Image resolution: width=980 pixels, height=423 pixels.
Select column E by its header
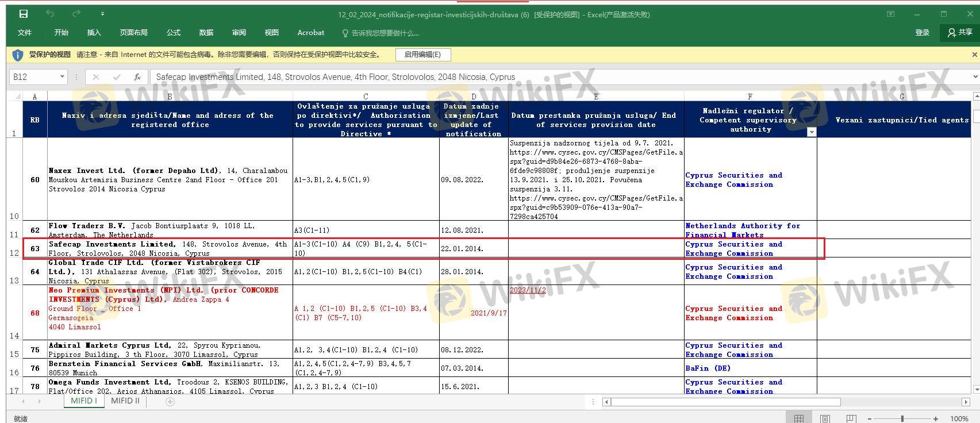click(596, 97)
